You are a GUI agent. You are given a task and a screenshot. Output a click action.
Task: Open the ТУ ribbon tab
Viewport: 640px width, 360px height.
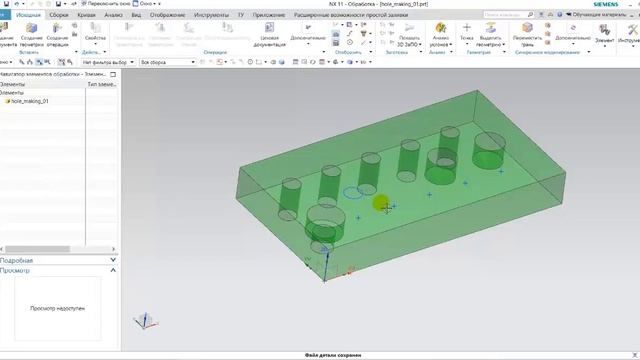coord(241,15)
